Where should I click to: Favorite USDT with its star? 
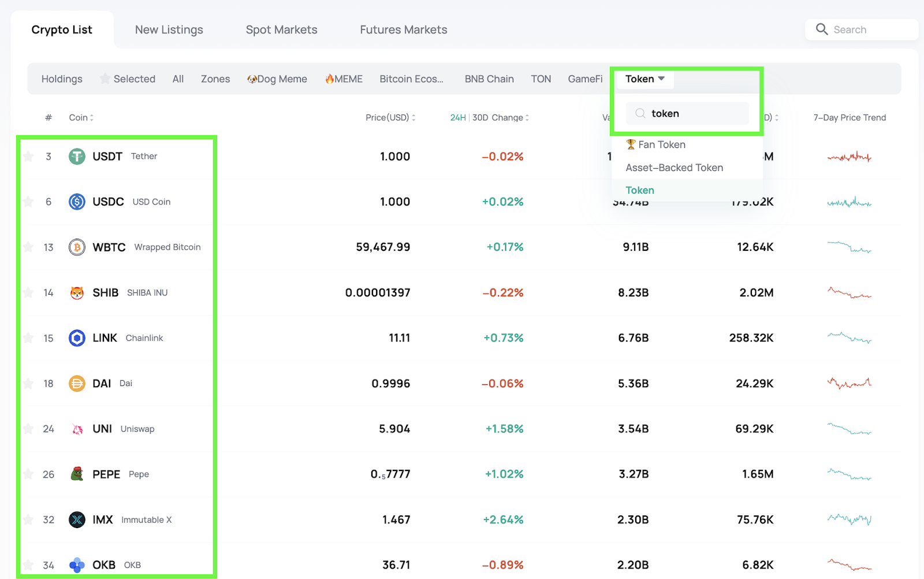click(28, 156)
